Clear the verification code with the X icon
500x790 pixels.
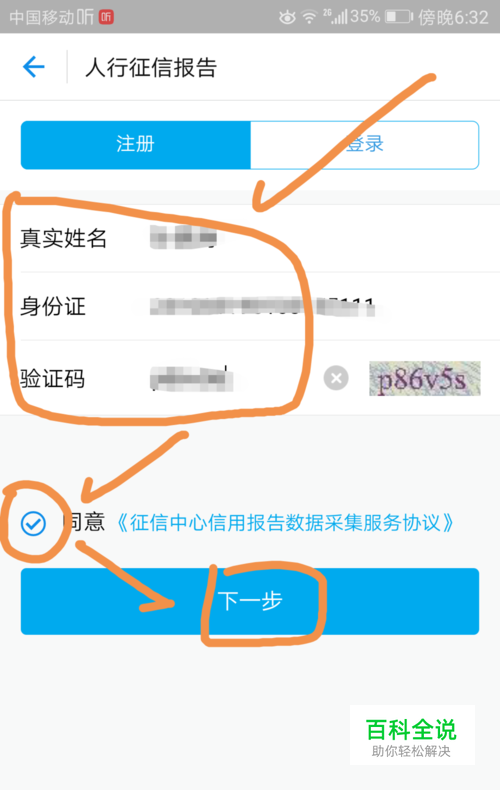tap(336, 377)
